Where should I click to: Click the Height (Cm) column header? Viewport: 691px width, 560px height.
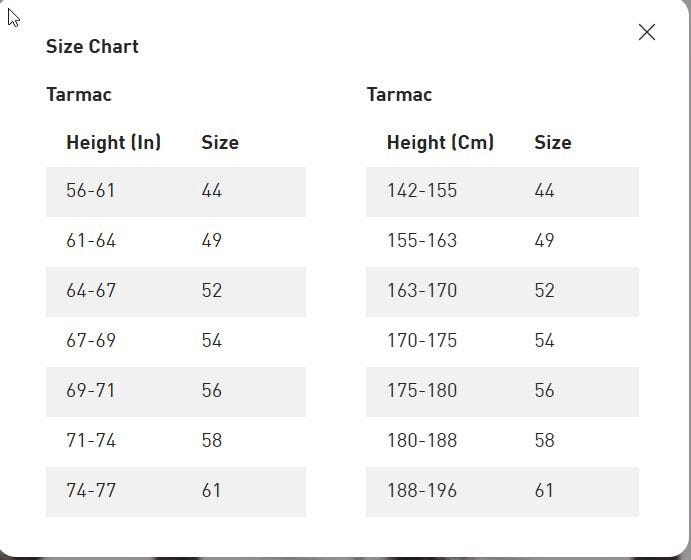440,142
